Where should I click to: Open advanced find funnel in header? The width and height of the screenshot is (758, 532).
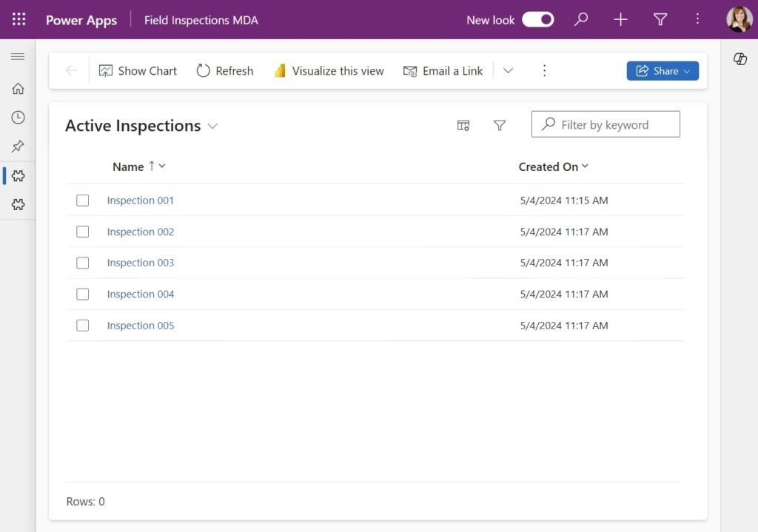(x=660, y=19)
